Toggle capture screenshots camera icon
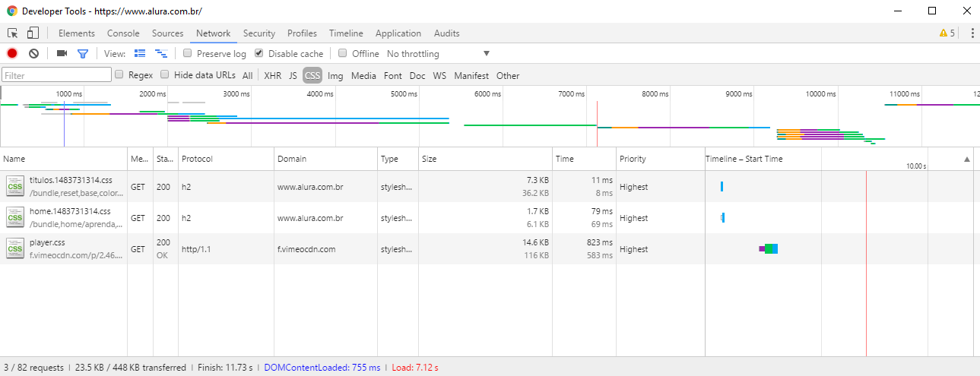This screenshot has width=980, height=376. (x=62, y=53)
